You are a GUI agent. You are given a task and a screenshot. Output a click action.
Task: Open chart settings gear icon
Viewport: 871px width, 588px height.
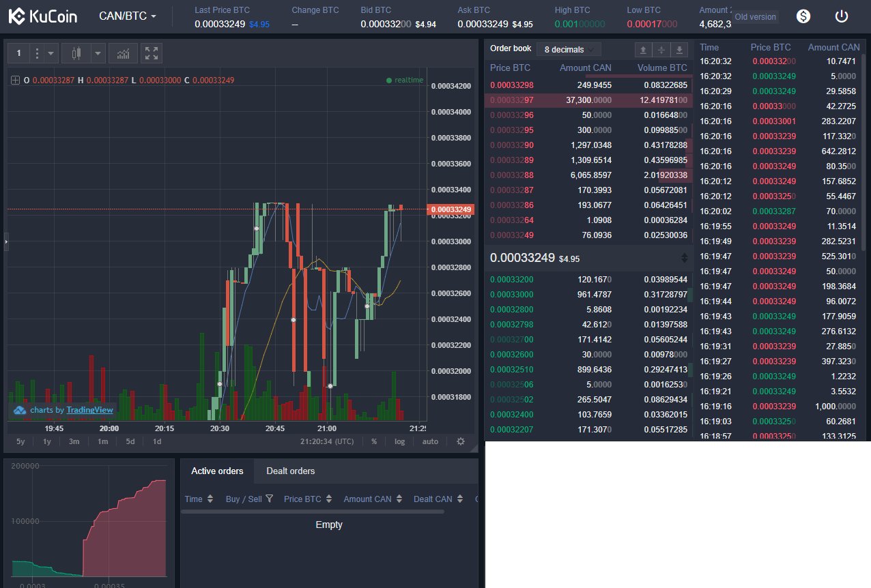tap(461, 441)
